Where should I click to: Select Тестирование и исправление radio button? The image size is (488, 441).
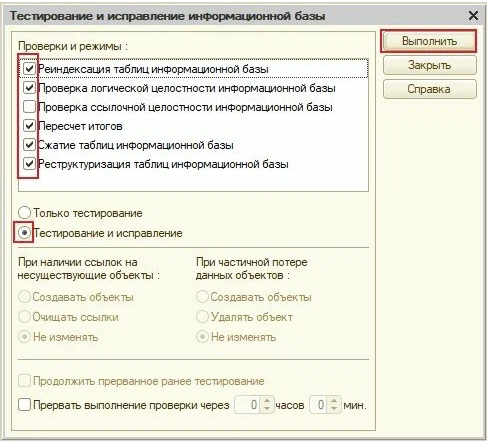coord(24,233)
